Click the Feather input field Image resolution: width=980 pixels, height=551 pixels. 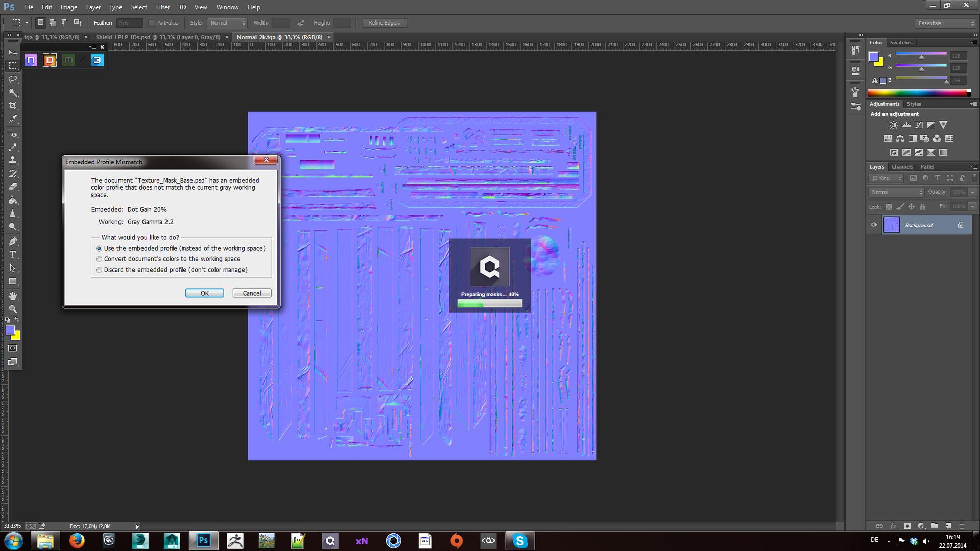point(129,23)
